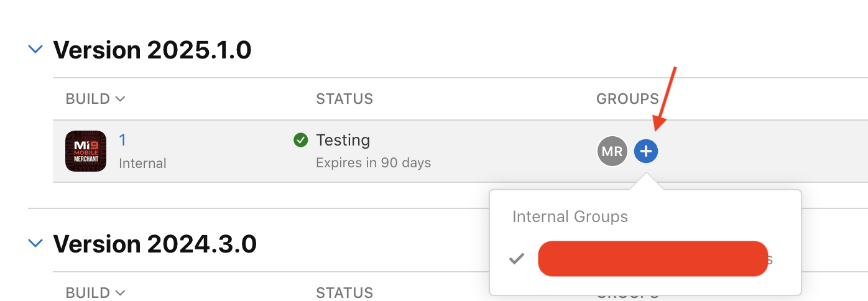Sort by BUILD column under Version 2024.3.0
This screenshot has height=301, width=868.
click(x=95, y=292)
